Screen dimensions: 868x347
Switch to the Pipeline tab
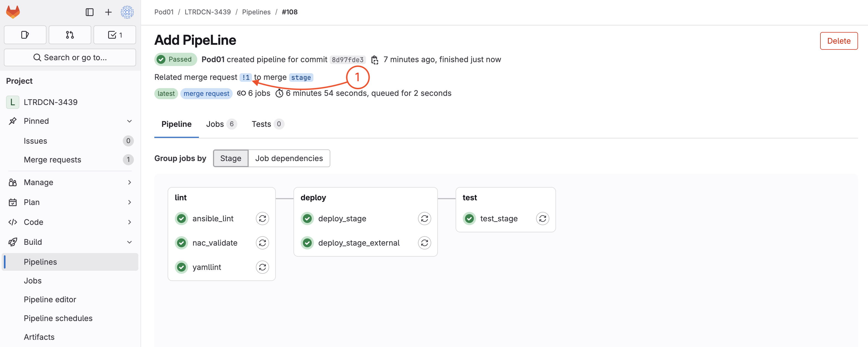click(176, 124)
